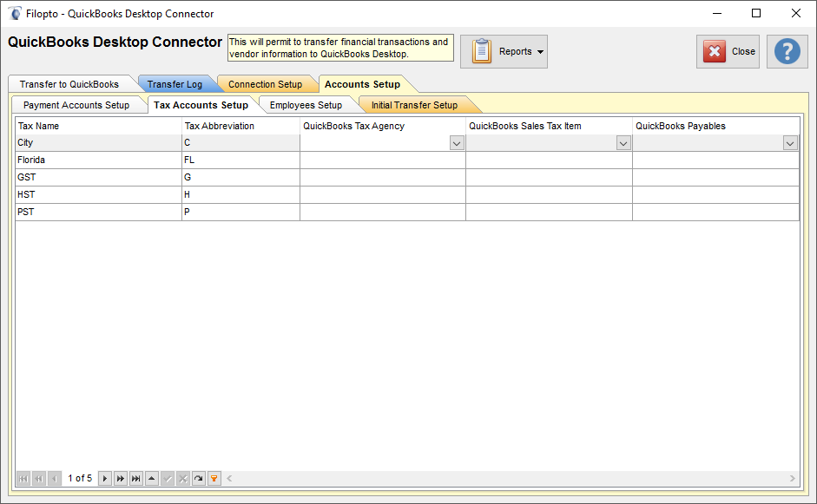Switch to Transfer to QuickBooks tab
The width and height of the screenshot is (817, 504).
point(69,84)
